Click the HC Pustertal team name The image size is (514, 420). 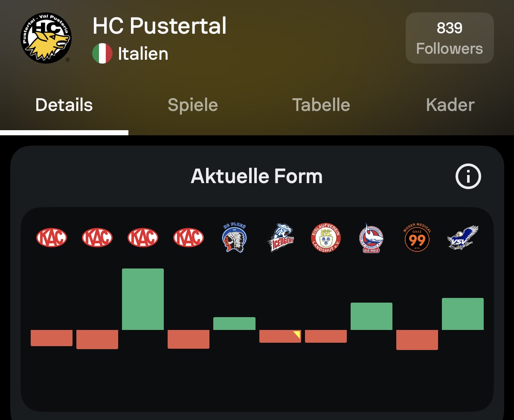(160, 26)
